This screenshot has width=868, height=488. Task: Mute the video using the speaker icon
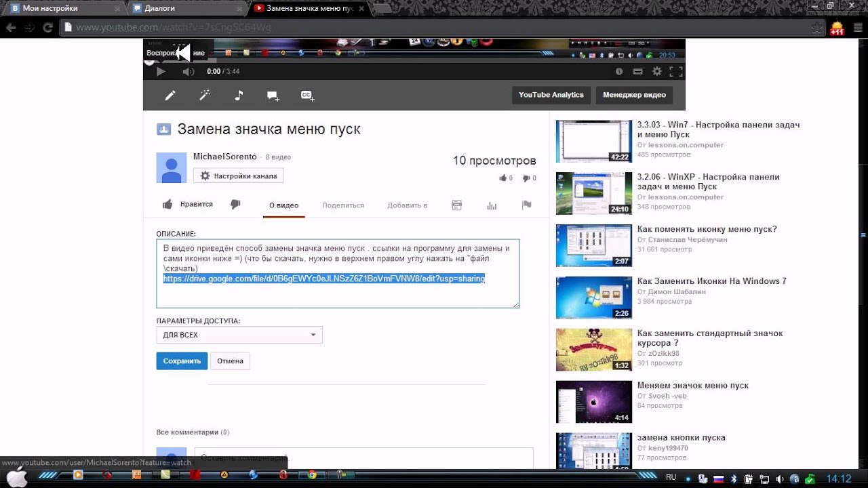click(188, 71)
